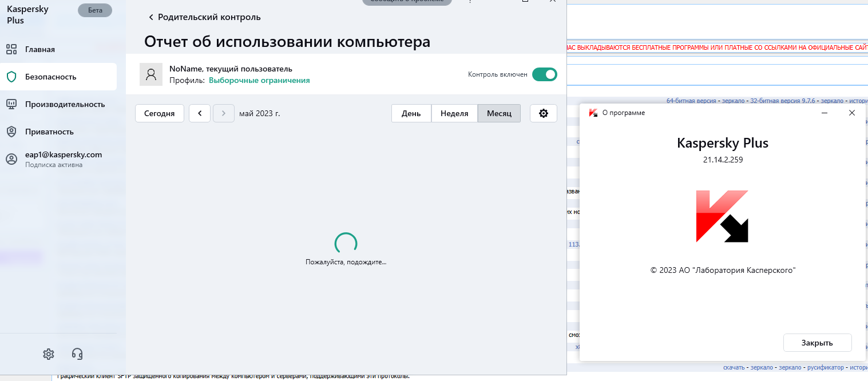The width and height of the screenshot is (868, 381).
Task: Switch report view to Месяц
Action: [499, 113]
